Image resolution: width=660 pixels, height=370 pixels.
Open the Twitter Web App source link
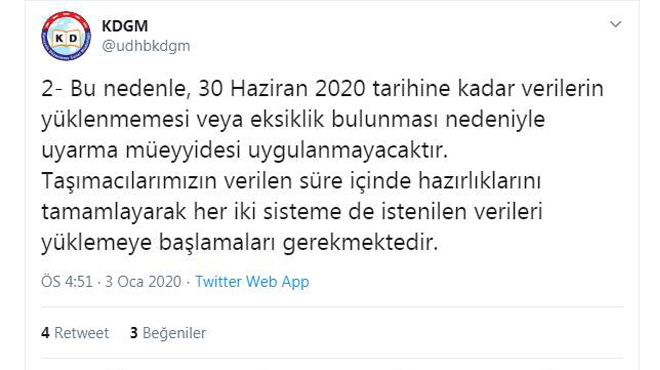[252, 282]
